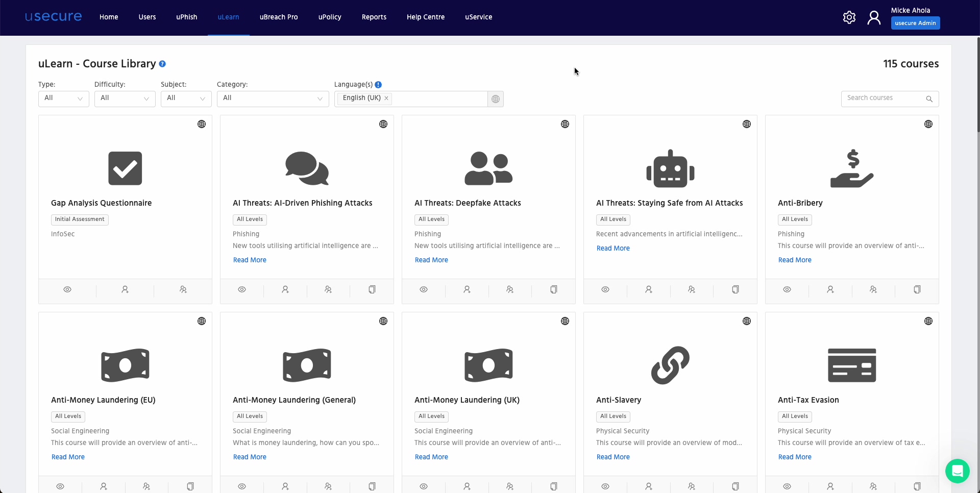Image resolution: width=980 pixels, height=493 pixels.
Task: Open the Reports menu
Action: click(374, 17)
